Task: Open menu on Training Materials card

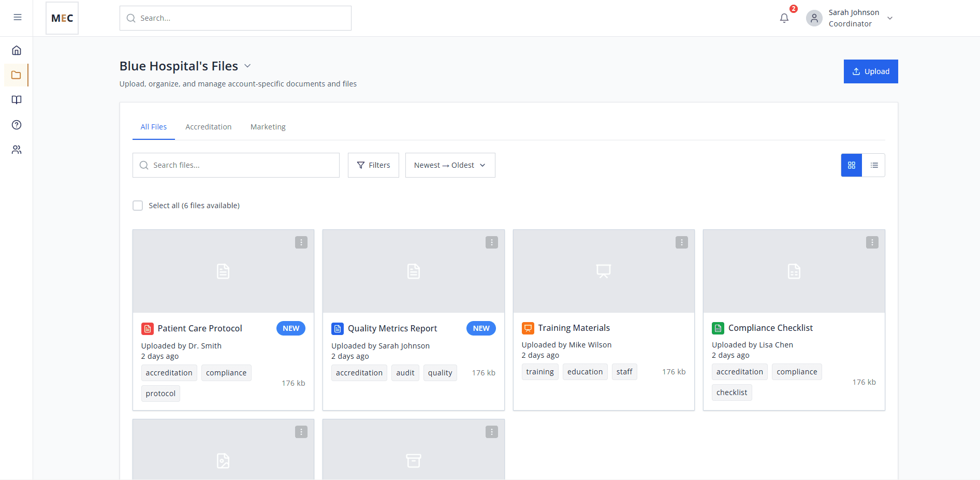Action: coord(682,242)
